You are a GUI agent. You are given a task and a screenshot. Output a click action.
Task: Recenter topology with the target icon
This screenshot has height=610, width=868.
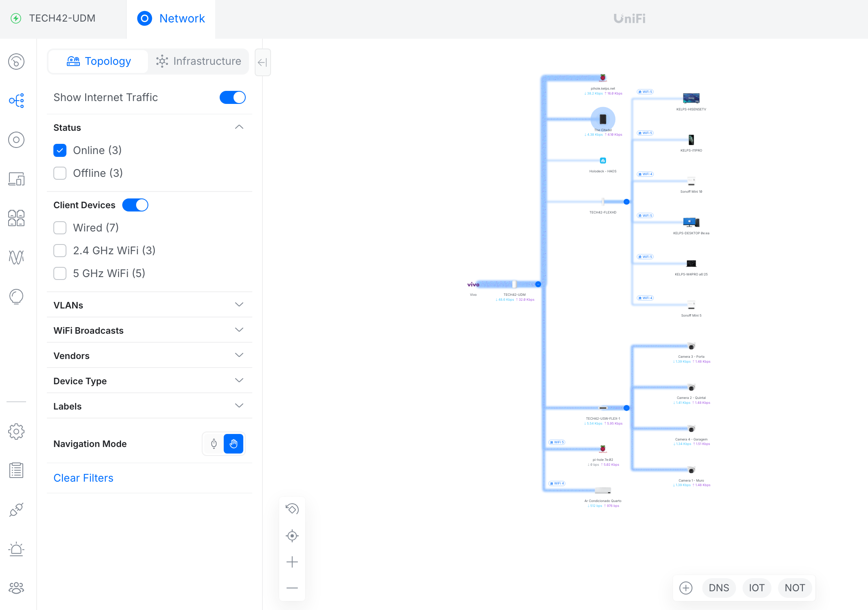click(292, 535)
